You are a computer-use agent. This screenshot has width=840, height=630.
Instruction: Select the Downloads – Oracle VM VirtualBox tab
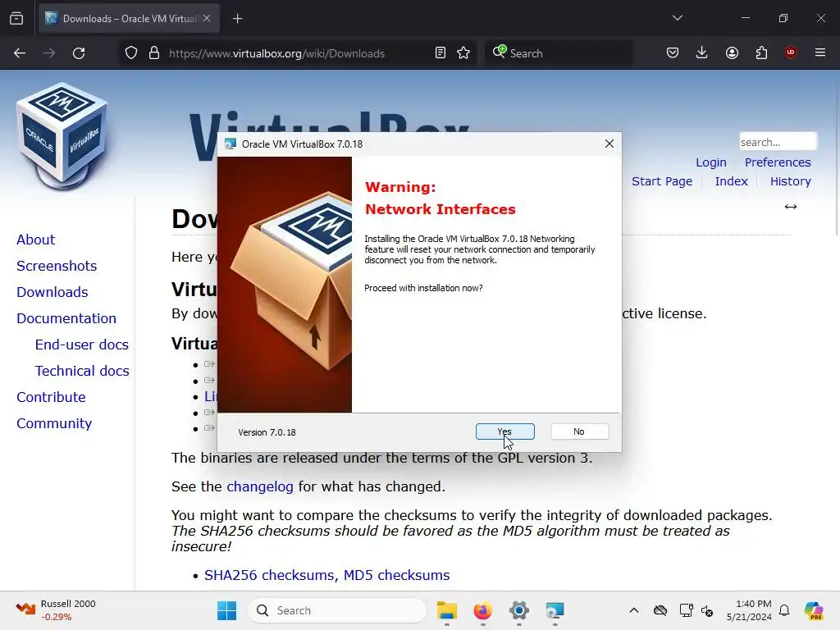click(129, 19)
